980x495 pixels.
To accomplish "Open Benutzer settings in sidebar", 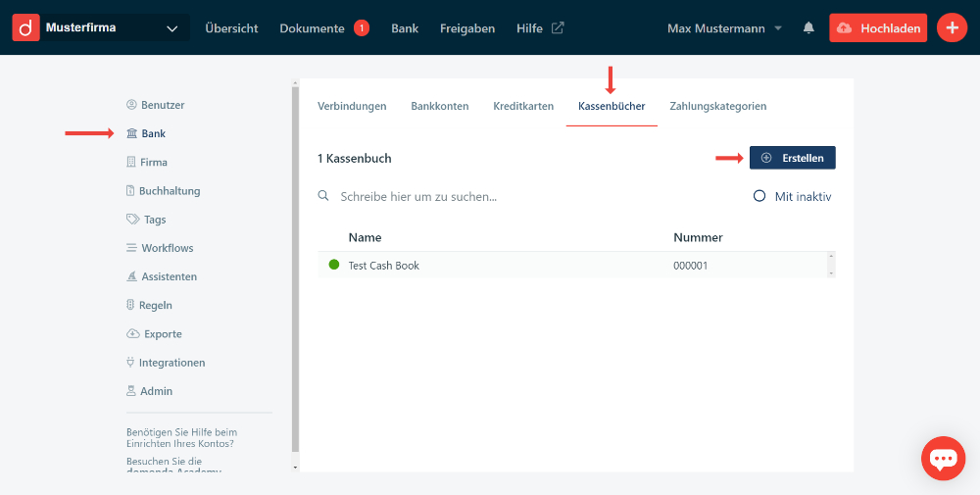I will pyautogui.click(x=162, y=105).
